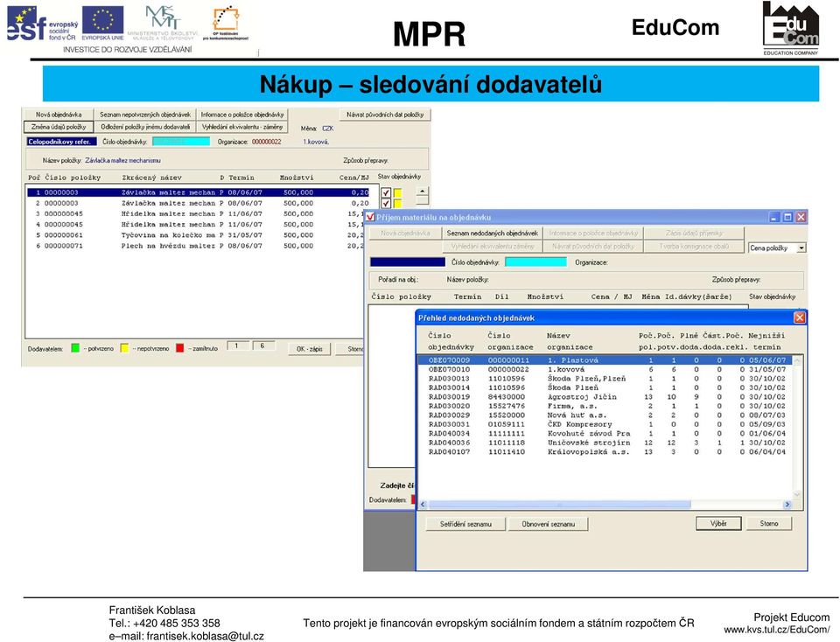Viewport: 840px width, 642px height.
Task: Toggle the red checkmark for row 2
Action: [386, 204]
